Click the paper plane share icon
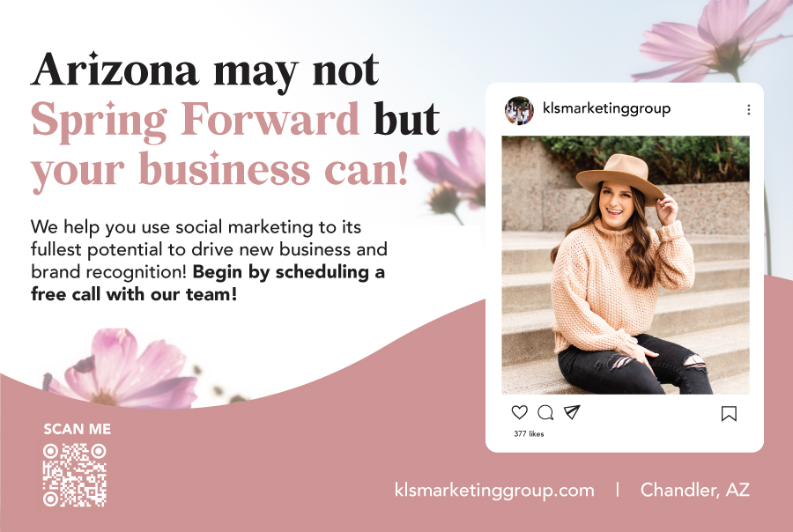This screenshot has width=793, height=532. 572,412
